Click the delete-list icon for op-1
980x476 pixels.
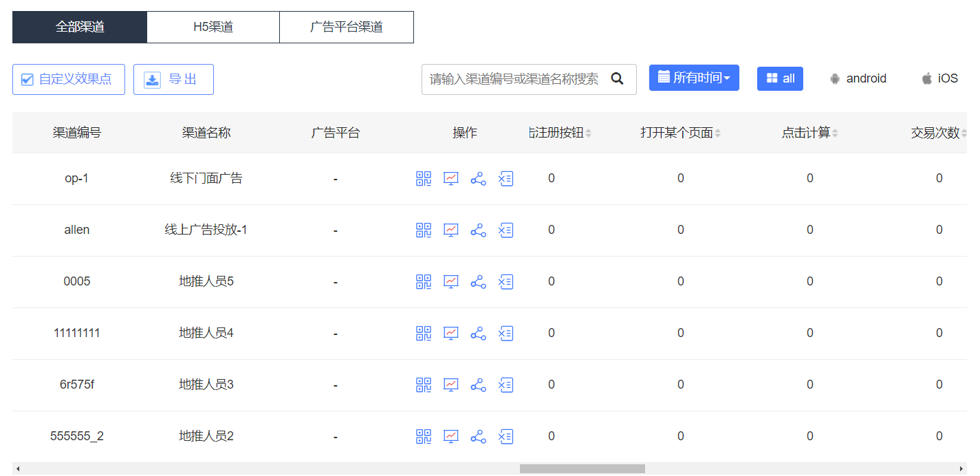click(505, 179)
